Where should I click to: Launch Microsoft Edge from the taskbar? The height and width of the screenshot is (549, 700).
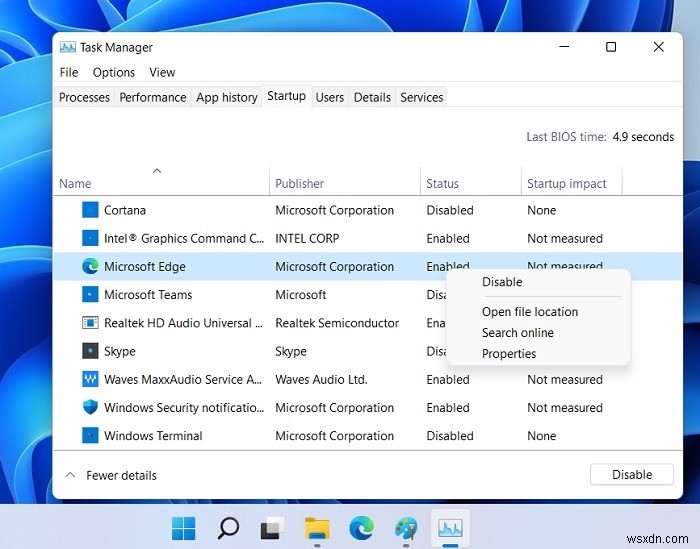click(362, 528)
